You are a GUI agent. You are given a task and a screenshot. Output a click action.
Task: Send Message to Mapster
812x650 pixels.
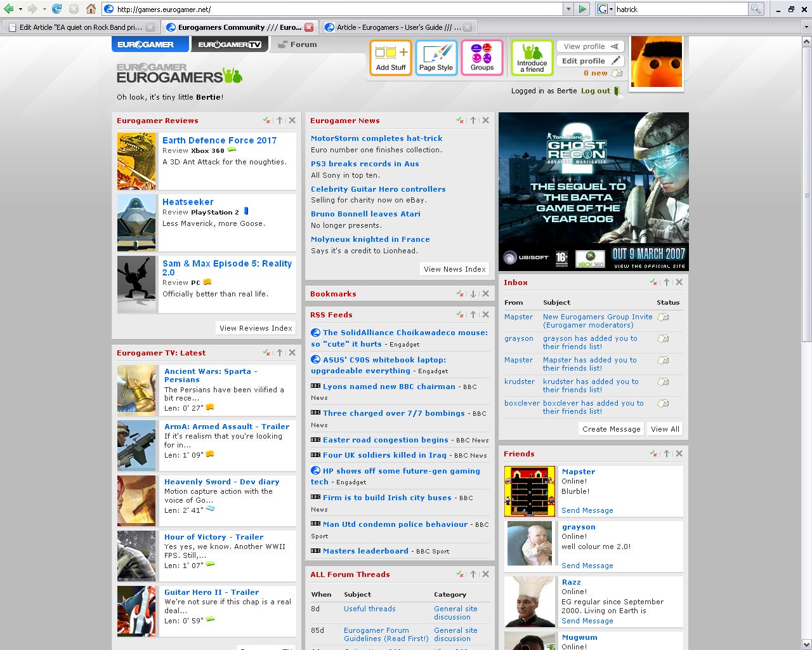[587, 510]
